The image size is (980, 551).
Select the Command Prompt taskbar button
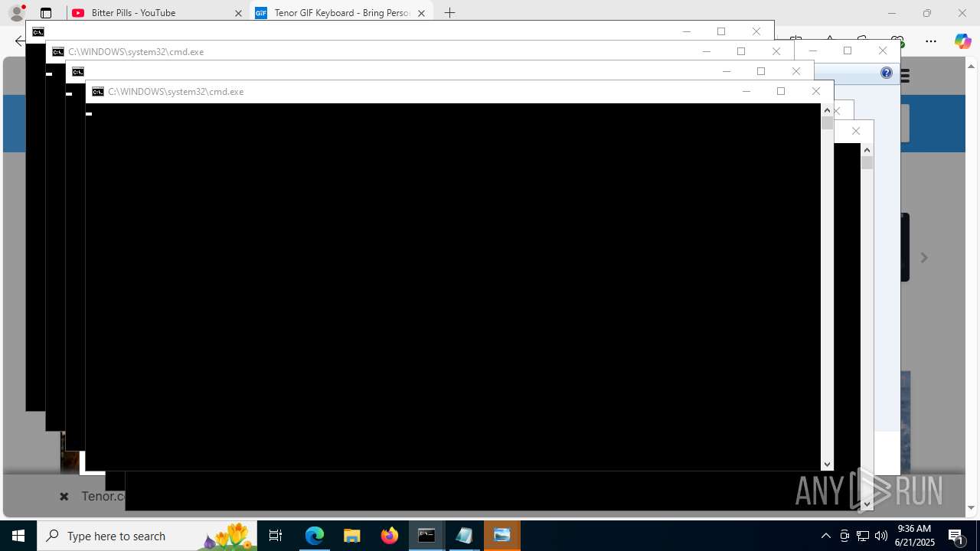click(x=426, y=536)
